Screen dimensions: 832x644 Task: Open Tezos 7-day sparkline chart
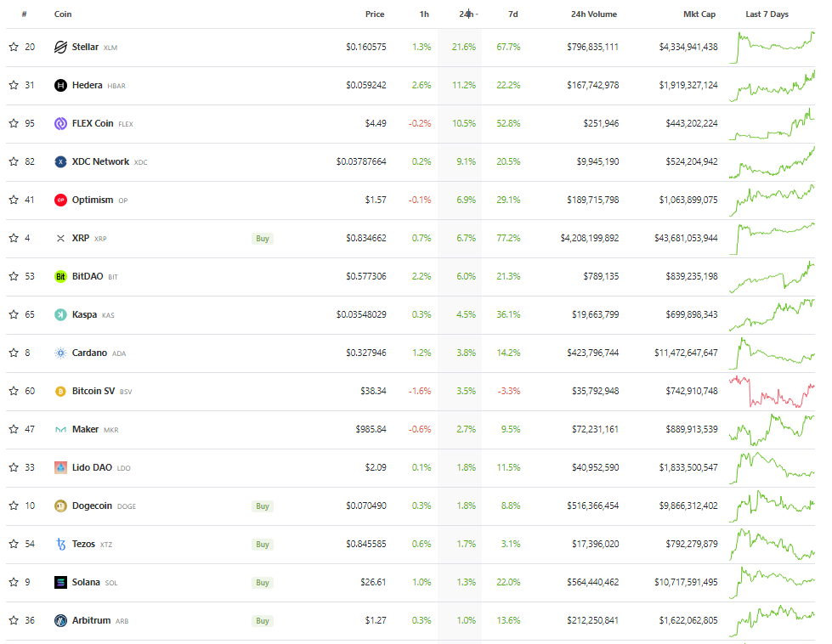click(772, 545)
